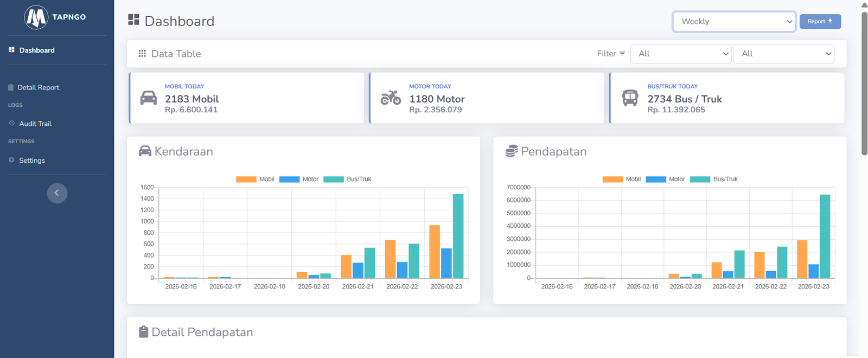868x358 pixels.
Task: Open the Weekly period dropdown
Action: pos(734,22)
